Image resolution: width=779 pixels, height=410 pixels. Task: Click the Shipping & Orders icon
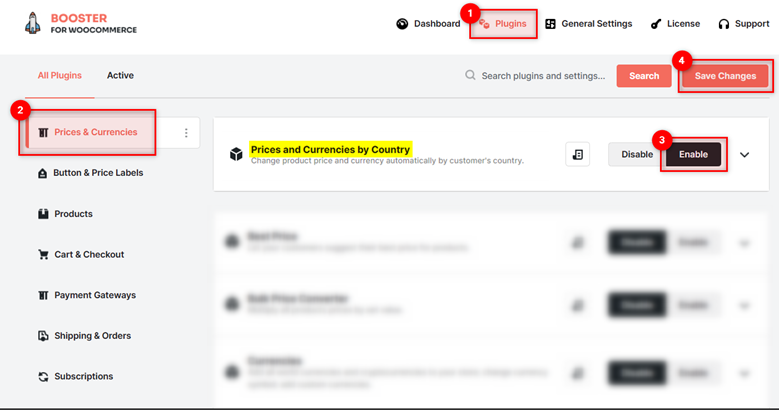click(43, 336)
